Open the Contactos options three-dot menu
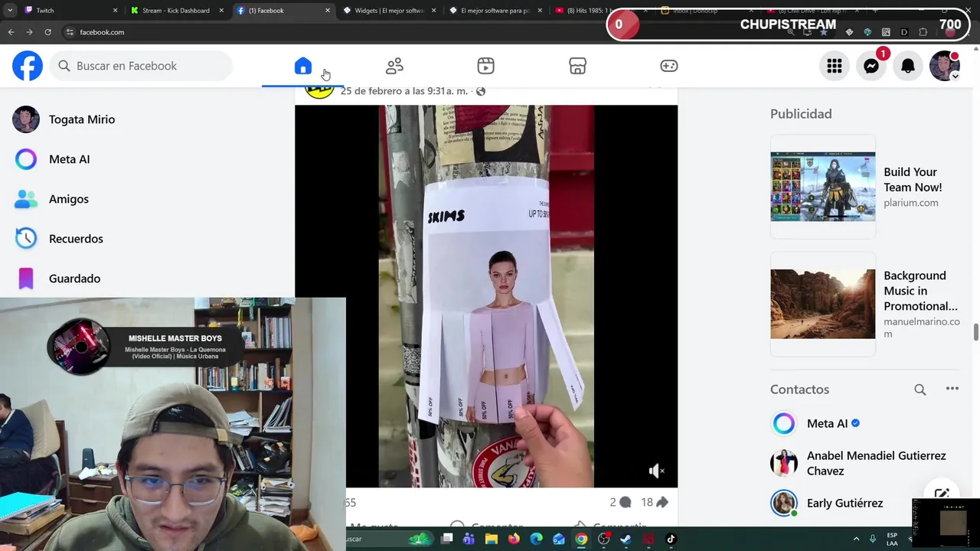This screenshot has height=551, width=980. click(952, 389)
